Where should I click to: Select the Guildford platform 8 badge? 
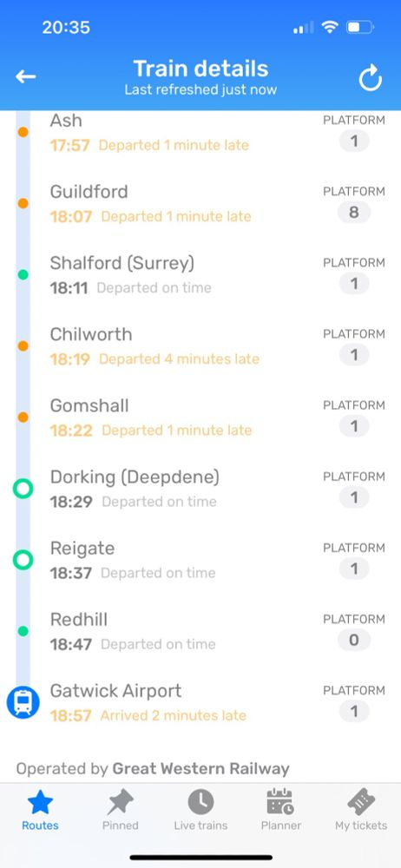354,212
